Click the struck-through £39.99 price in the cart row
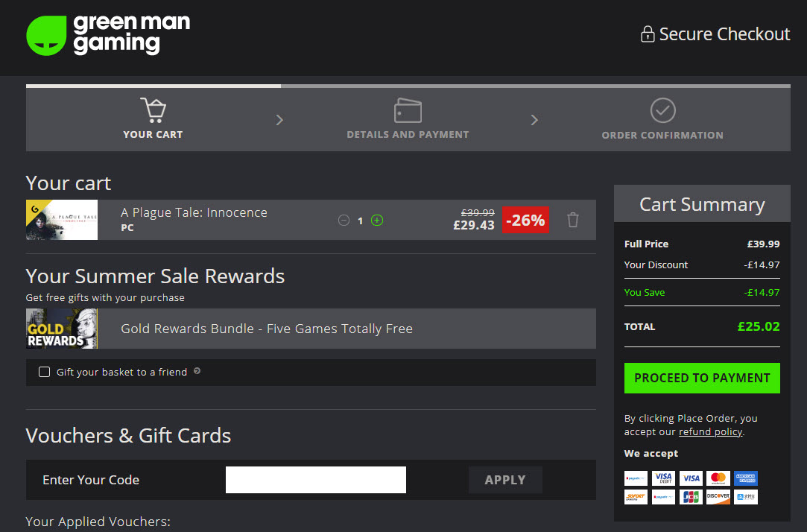Screen dimensions: 807x532 478,212
